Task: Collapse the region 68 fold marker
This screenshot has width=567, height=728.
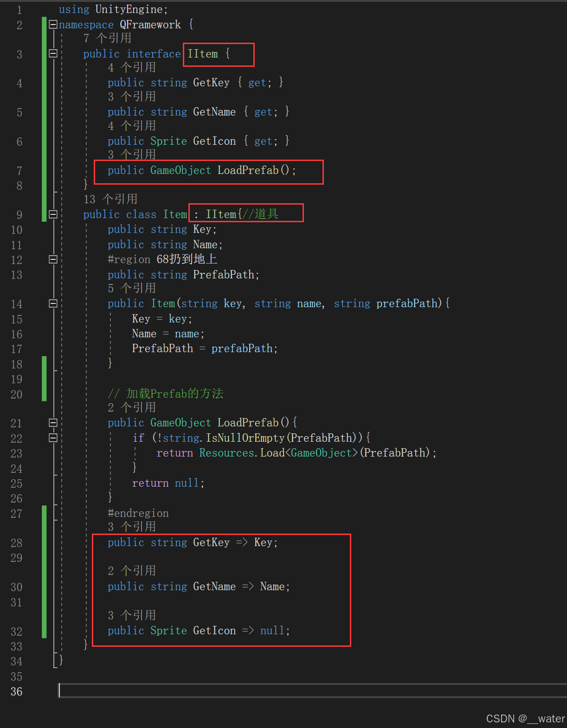Action: [x=53, y=259]
